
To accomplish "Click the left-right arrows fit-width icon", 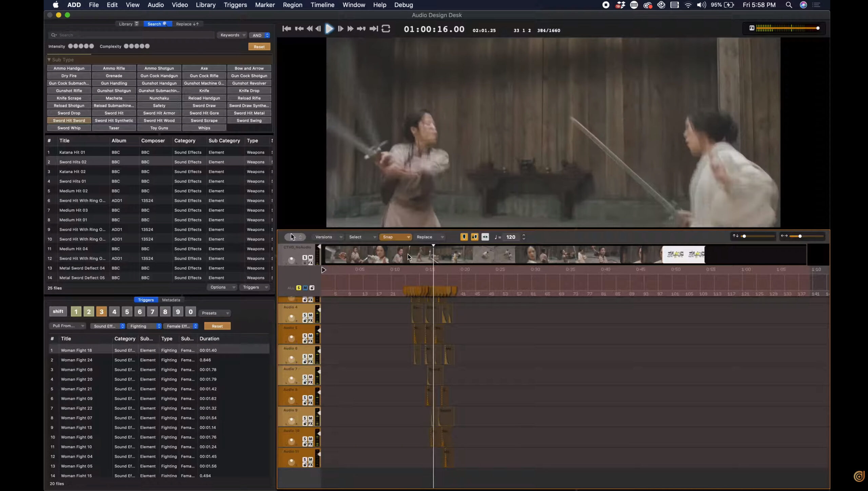I will coord(485,237).
